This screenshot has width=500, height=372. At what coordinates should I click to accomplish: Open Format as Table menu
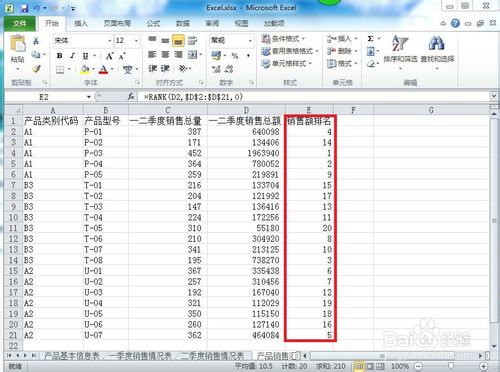(290, 51)
